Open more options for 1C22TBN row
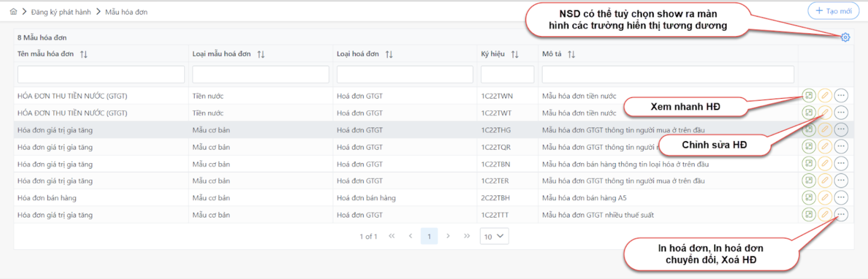Screen dimensions: 868x279 [841, 164]
